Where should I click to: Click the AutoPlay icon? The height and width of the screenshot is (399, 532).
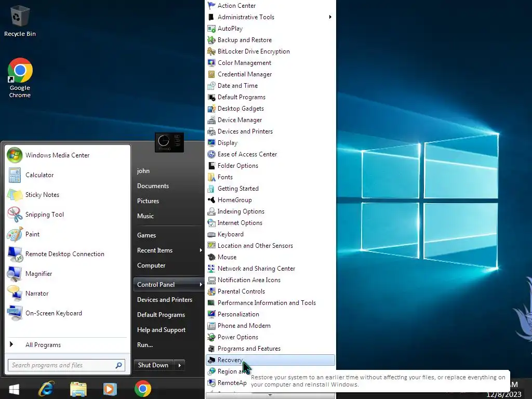point(211,29)
